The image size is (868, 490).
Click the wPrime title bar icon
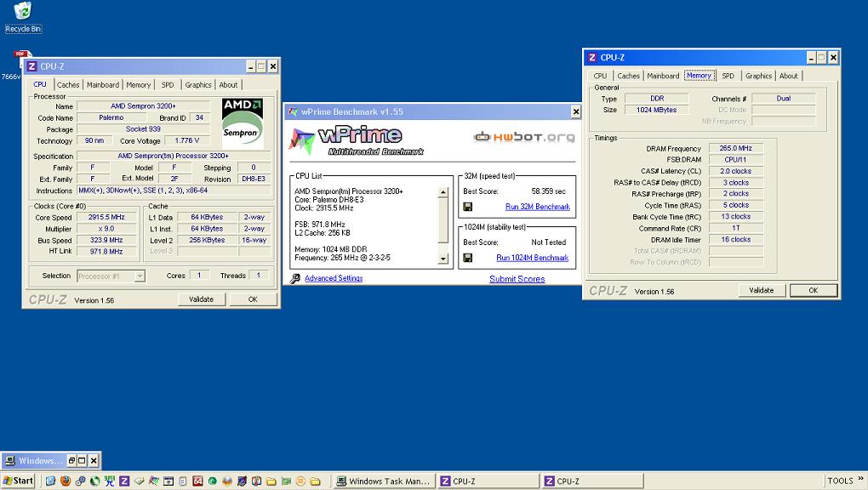pos(293,111)
